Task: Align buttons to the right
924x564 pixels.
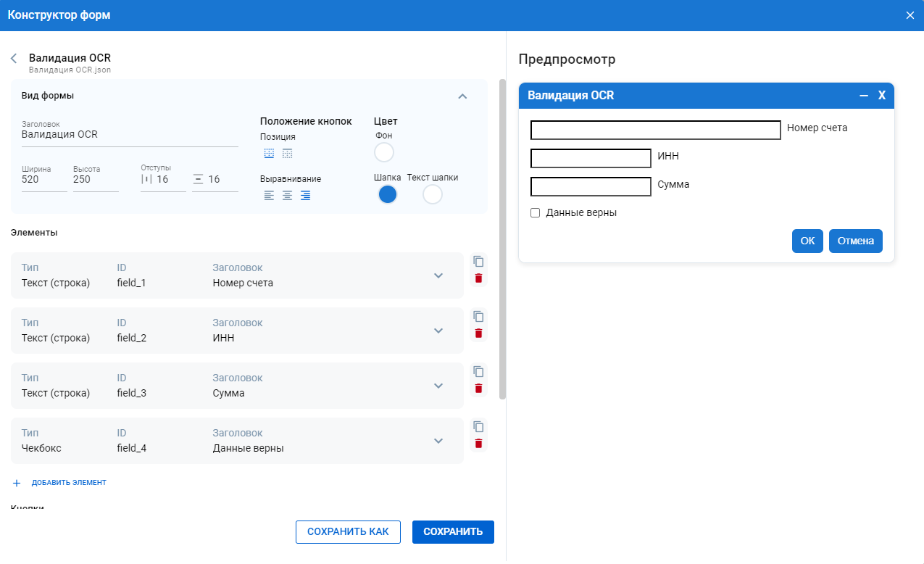Action: [x=306, y=195]
